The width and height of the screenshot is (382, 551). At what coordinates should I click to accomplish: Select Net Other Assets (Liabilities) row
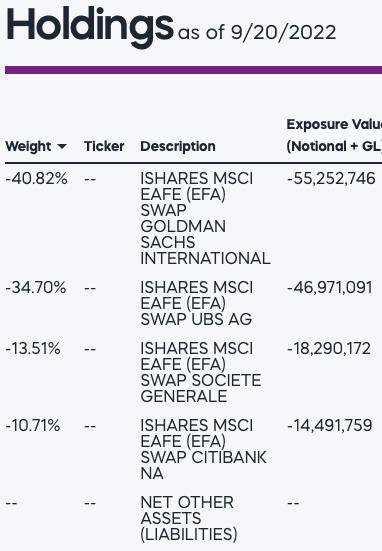coord(191,518)
